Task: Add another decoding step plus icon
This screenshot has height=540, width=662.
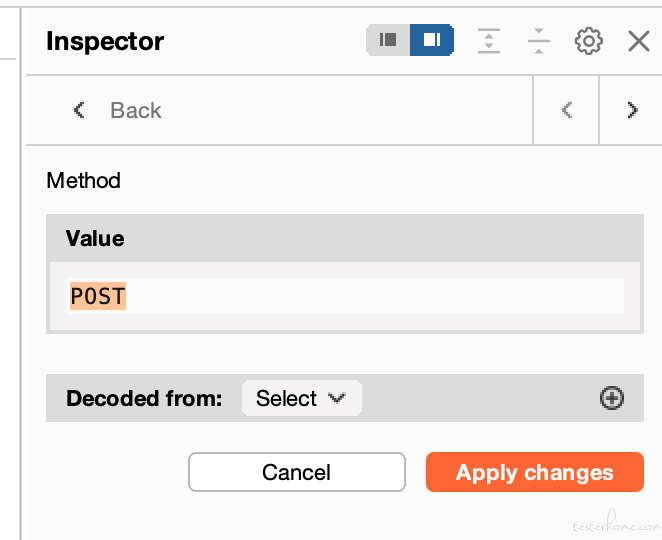Action: 612,398
